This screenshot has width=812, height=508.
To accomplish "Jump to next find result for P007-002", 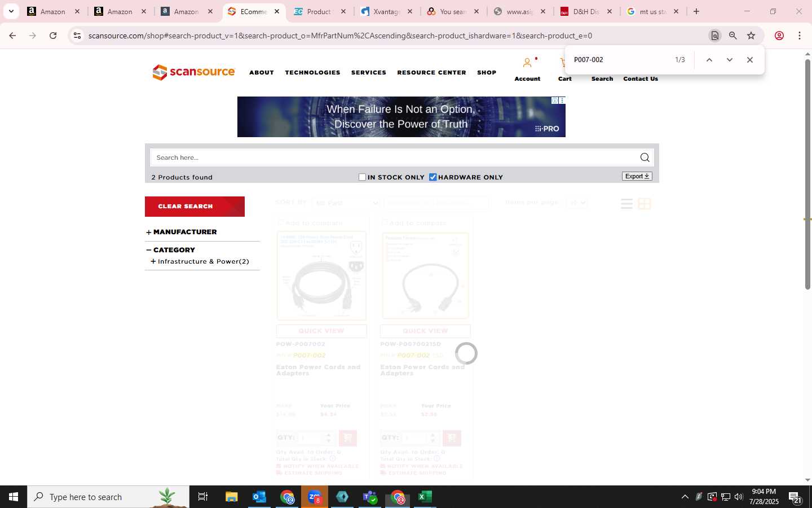I will click(729, 60).
